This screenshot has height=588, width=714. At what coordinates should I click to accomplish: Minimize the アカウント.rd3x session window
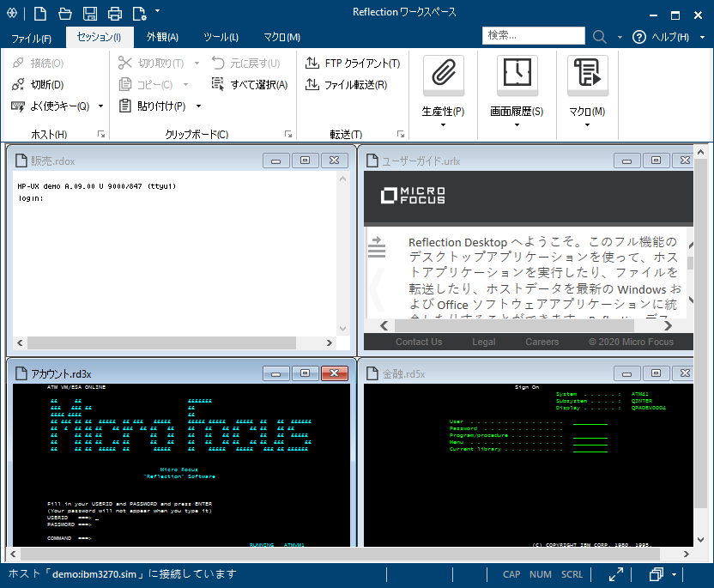coord(276,373)
